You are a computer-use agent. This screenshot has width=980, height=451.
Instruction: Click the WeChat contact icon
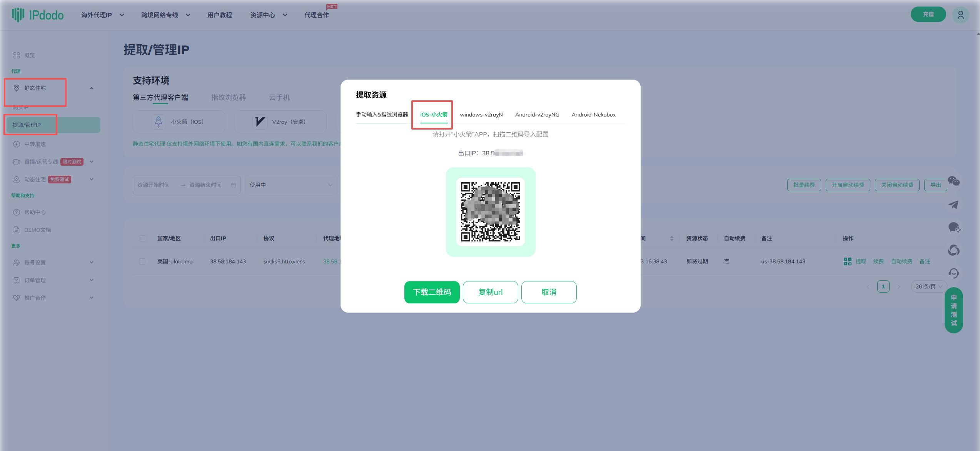[x=953, y=181]
